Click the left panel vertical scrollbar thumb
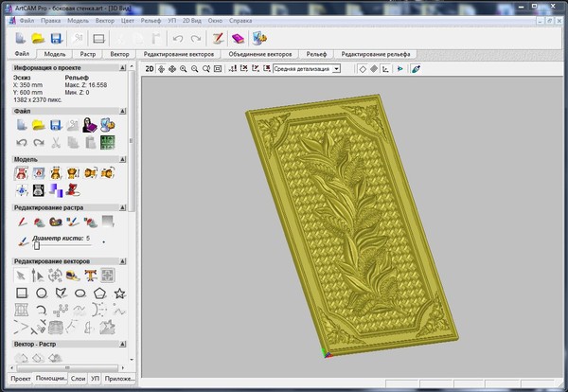 [x=132, y=140]
